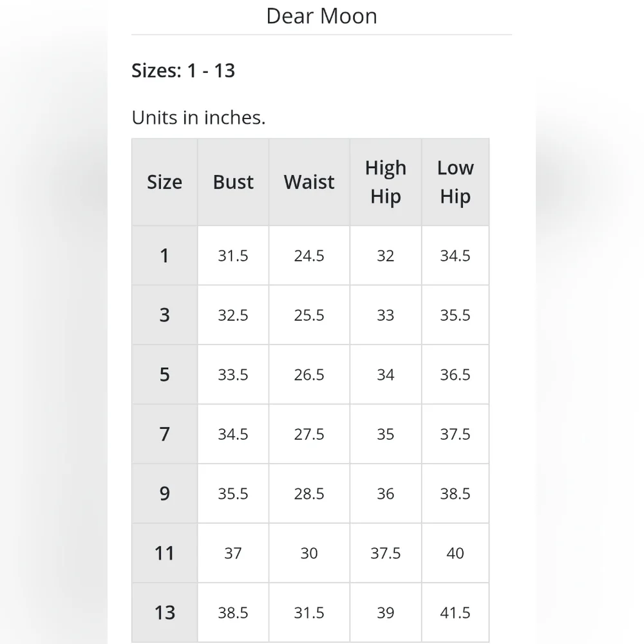This screenshot has height=644, width=644.
Task: Click the 33.5 bust cell
Action: (233, 375)
